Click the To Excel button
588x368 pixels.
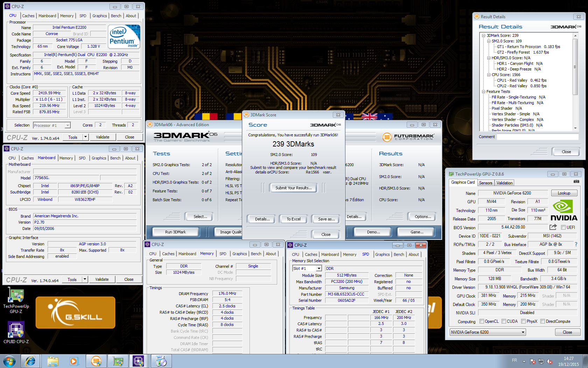(294, 219)
